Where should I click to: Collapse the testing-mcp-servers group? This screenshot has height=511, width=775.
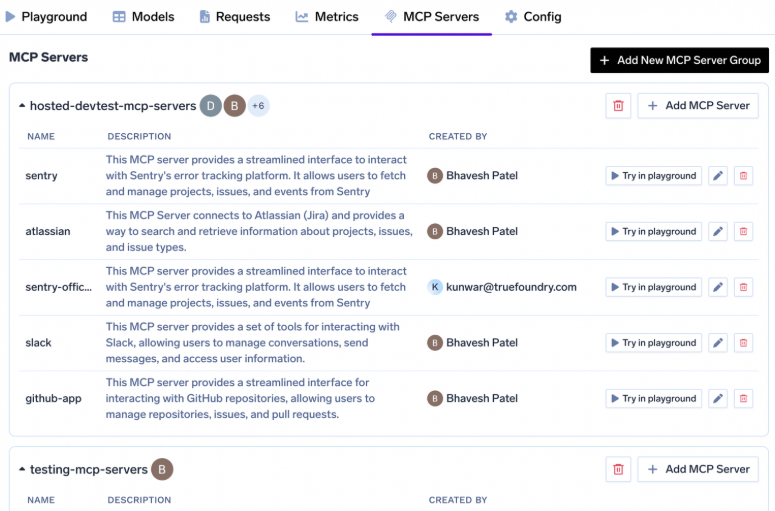[x=22, y=469]
